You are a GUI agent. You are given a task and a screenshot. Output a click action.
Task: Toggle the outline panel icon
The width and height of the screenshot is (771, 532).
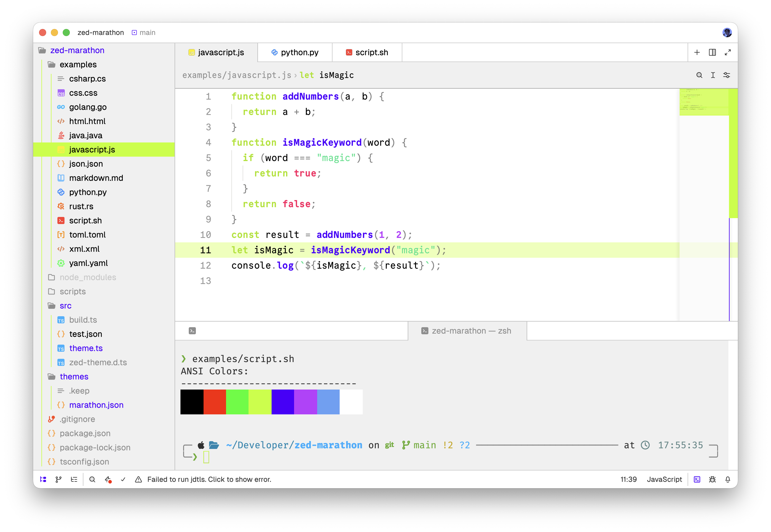point(74,479)
